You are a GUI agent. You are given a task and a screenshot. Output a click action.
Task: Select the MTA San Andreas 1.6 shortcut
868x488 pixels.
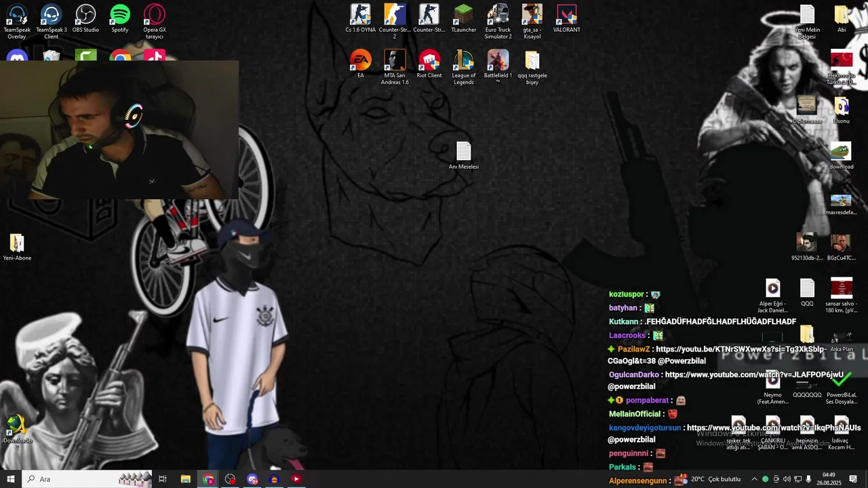tap(395, 67)
